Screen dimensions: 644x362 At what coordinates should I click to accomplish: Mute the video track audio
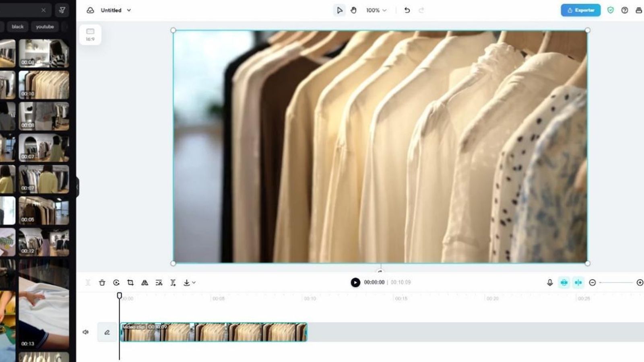tap(86, 332)
